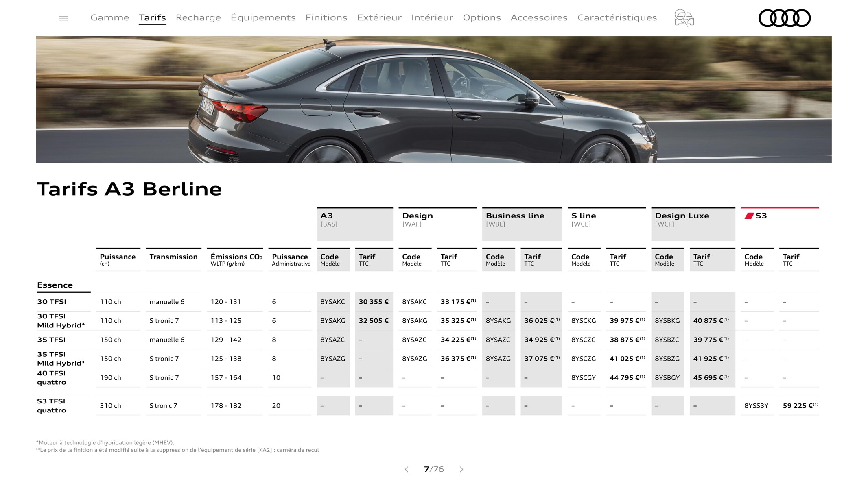Viewport: 868px width, 488px height.
Task: Open the Gamme tab
Action: 110,17
